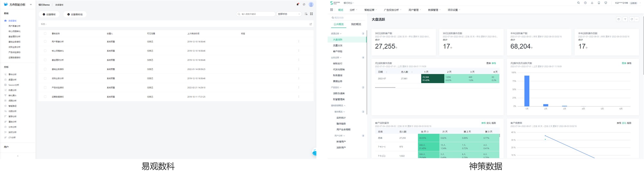Screen dimensions: 644x171
Task: Open the 概览 top navigation tab
Action: click(x=341, y=10)
